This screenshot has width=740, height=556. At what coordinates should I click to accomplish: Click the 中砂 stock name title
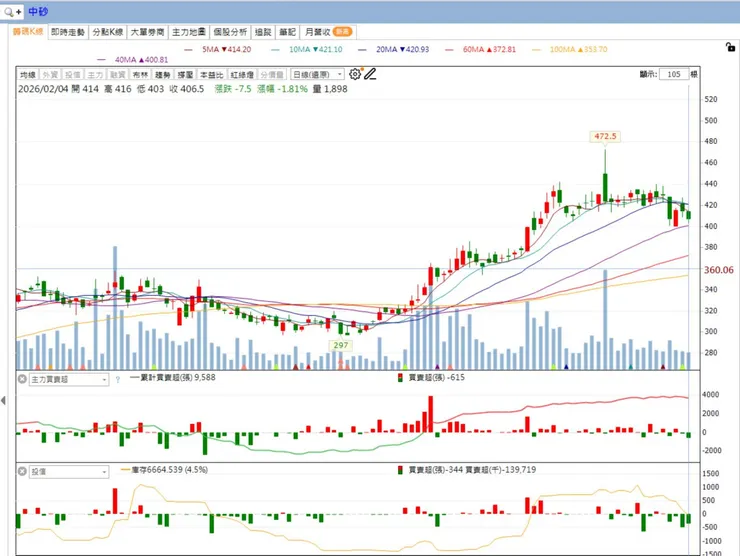point(38,11)
